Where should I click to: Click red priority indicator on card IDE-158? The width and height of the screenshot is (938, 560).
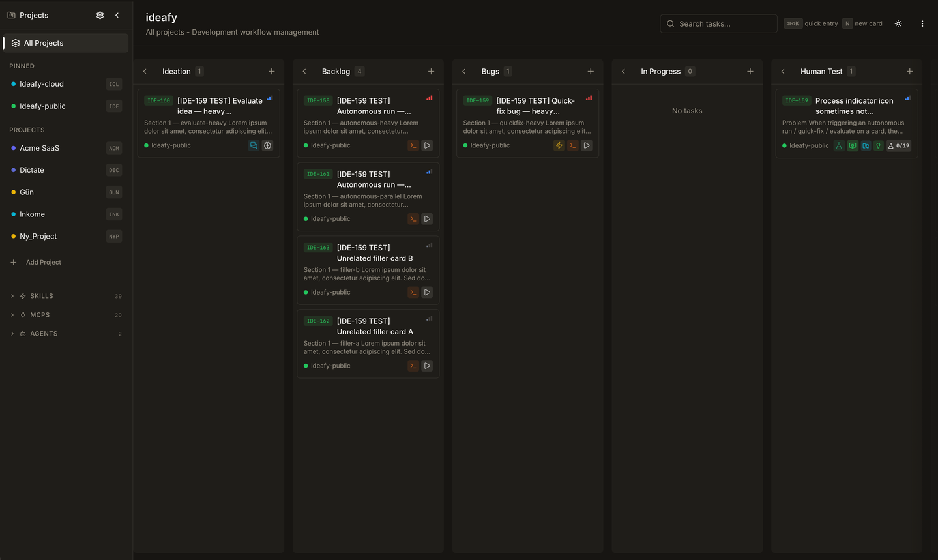click(x=430, y=98)
